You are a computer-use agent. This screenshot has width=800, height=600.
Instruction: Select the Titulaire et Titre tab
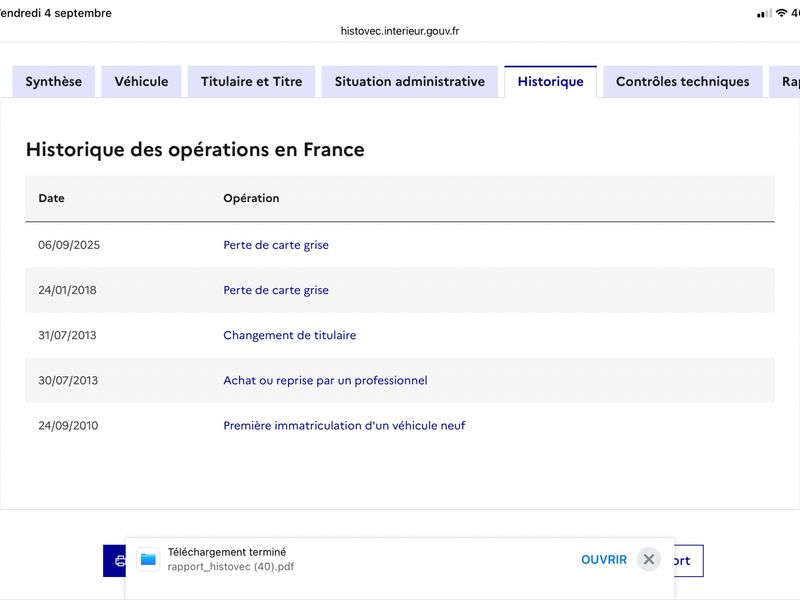(252, 82)
